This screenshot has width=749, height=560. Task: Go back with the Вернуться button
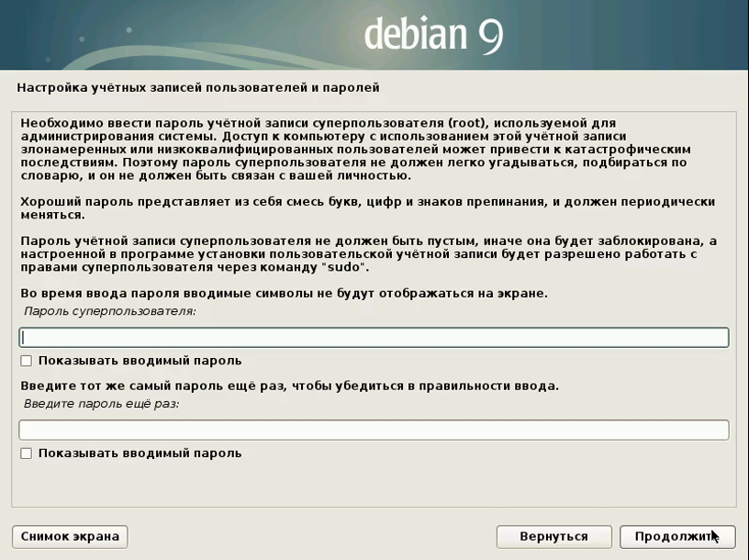coord(553,536)
